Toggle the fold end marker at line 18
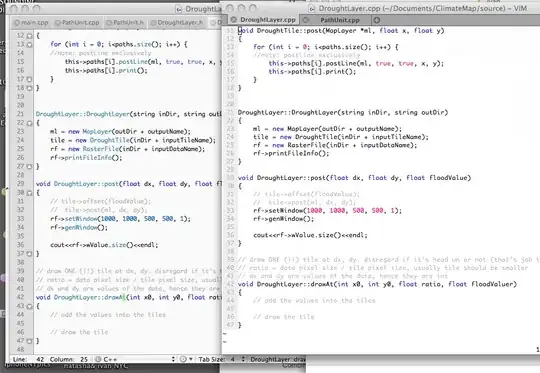The image size is (540, 373). point(29,88)
